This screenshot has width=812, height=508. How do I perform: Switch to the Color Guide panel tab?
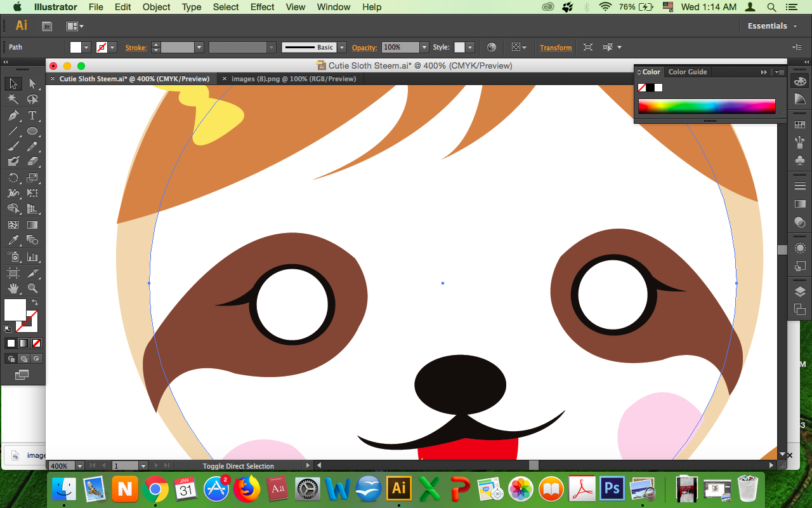pyautogui.click(x=688, y=72)
